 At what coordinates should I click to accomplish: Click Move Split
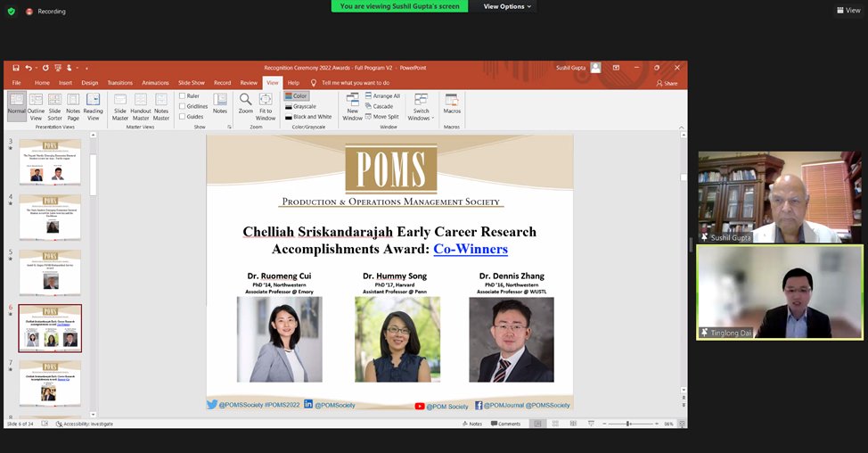(x=382, y=117)
